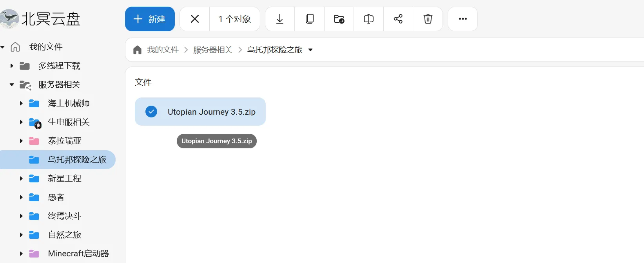Expand the 海上机械师 folder
The width and height of the screenshot is (644, 263).
(x=21, y=103)
